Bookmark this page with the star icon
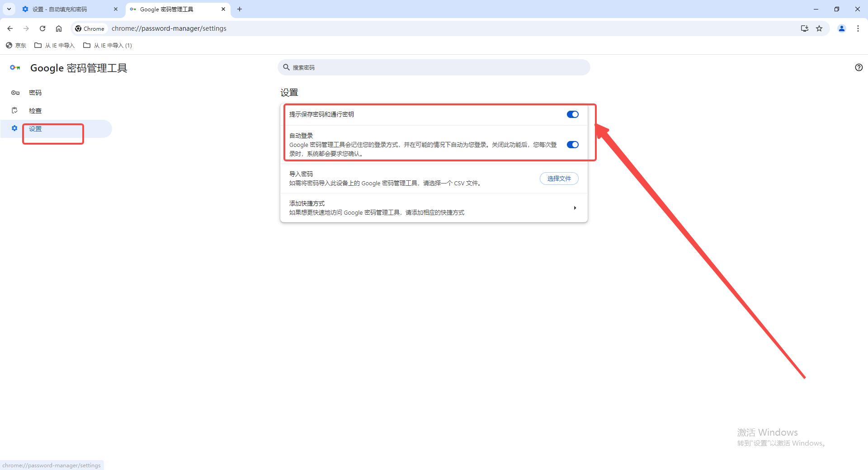This screenshot has width=868, height=470. [819, 28]
